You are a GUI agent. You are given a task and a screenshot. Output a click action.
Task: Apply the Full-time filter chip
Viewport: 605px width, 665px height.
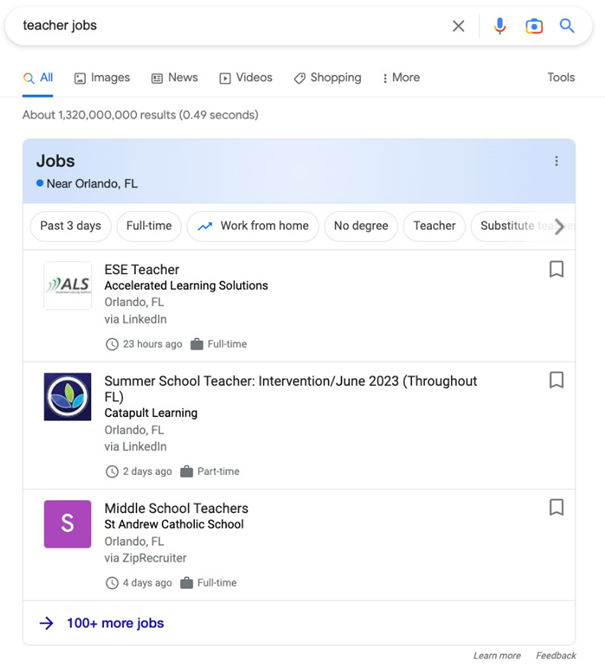[149, 226]
